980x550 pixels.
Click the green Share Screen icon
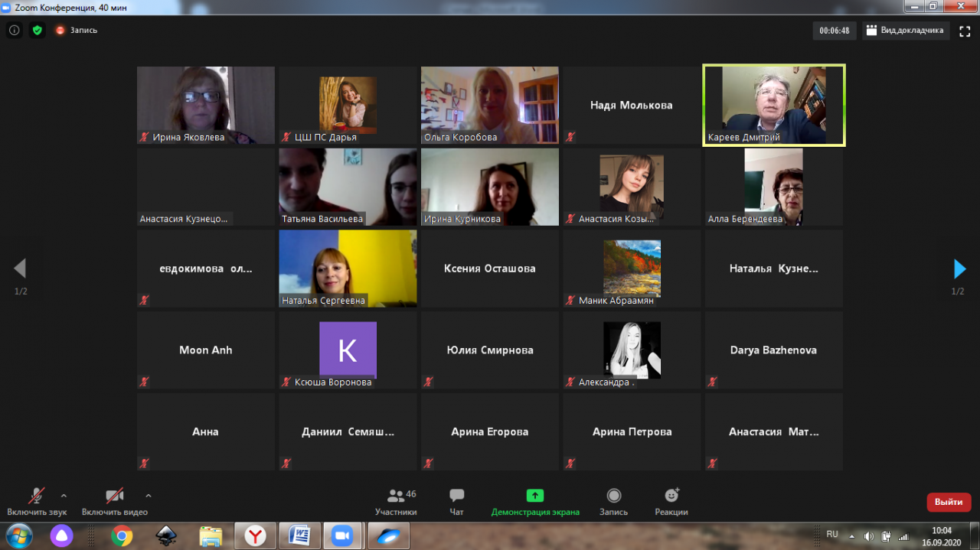pos(535,496)
